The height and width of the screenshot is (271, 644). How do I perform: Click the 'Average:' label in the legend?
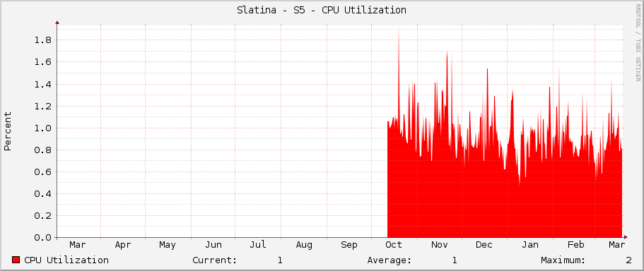[390, 260]
